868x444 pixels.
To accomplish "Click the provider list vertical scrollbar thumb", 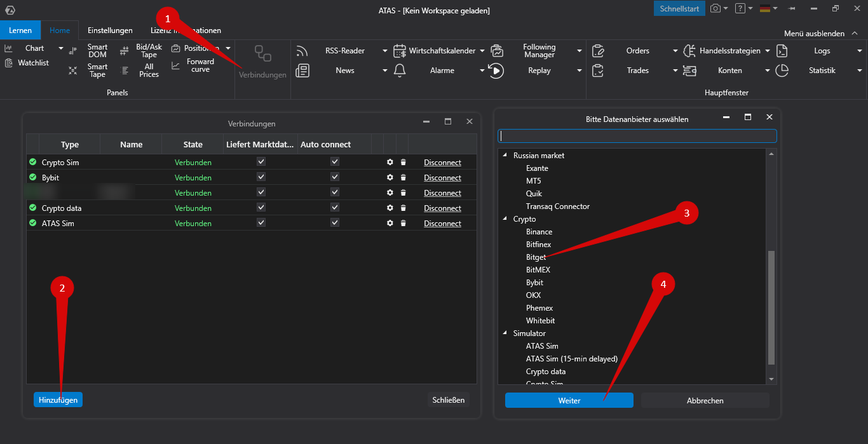I will (772, 307).
